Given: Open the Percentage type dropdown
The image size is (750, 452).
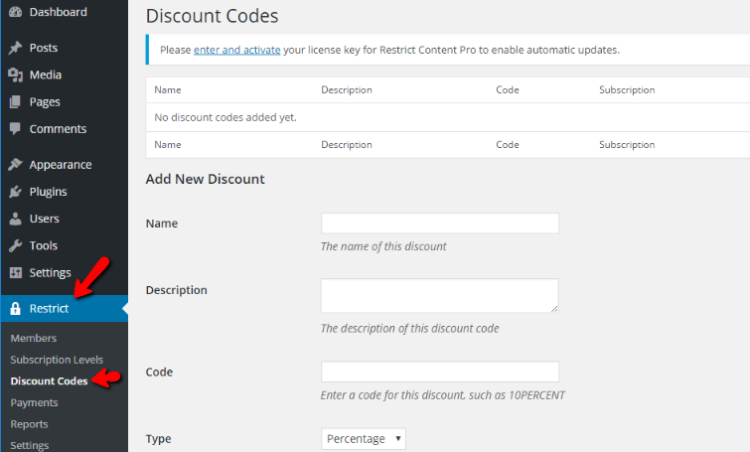Looking at the screenshot, I should [364, 439].
